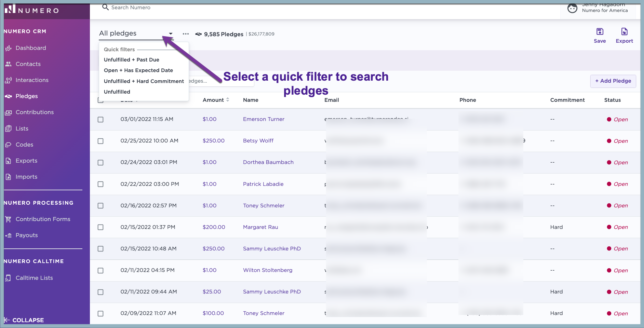Select checkbox for Betsy Wolff pledge
644x328 pixels.
(x=100, y=141)
